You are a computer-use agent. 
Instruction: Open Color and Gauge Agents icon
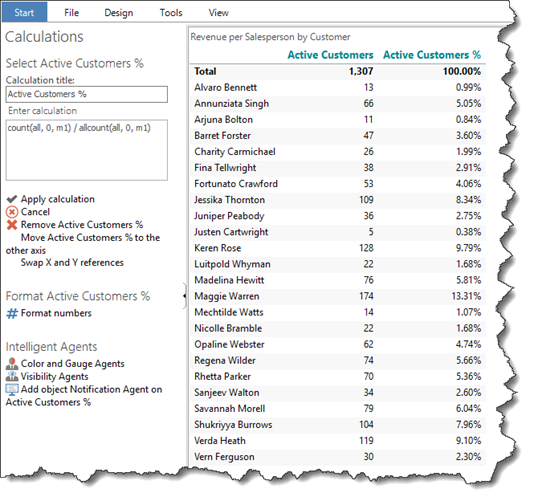point(12,364)
